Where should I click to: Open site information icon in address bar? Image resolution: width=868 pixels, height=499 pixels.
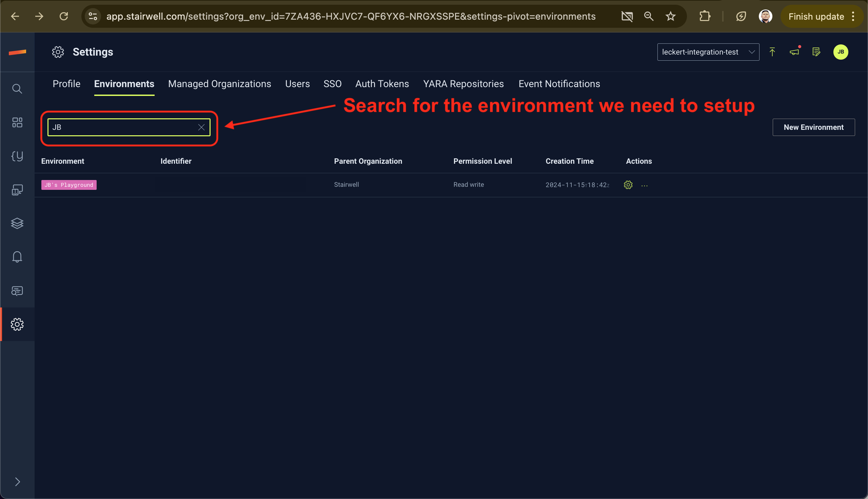[93, 16]
